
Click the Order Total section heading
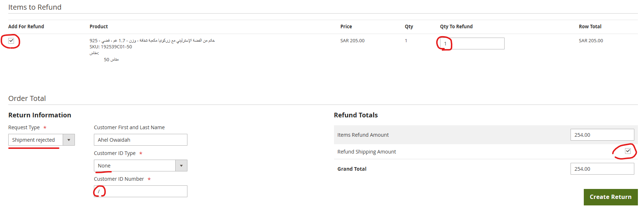coord(27,98)
